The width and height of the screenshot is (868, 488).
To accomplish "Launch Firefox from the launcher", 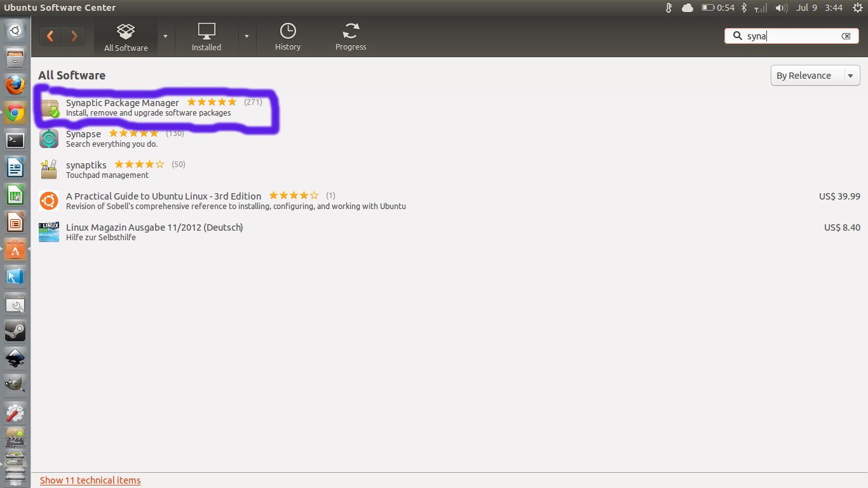I will click(15, 85).
